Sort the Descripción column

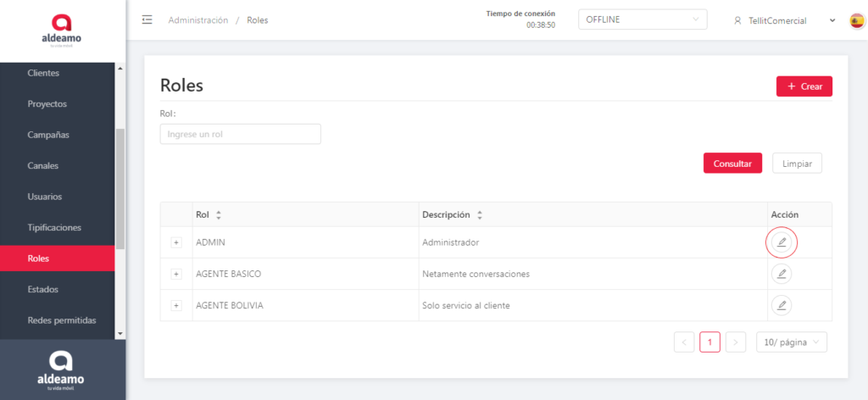[x=480, y=215]
